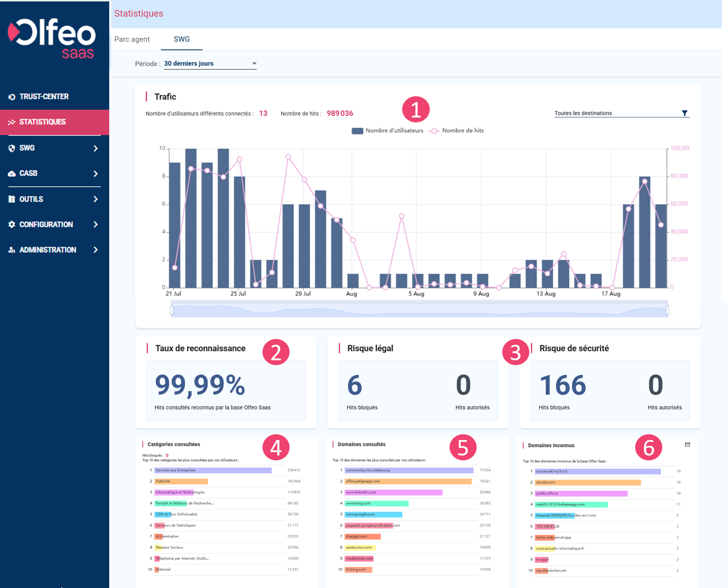Click the Trust-Center sidebar icon

12,97
